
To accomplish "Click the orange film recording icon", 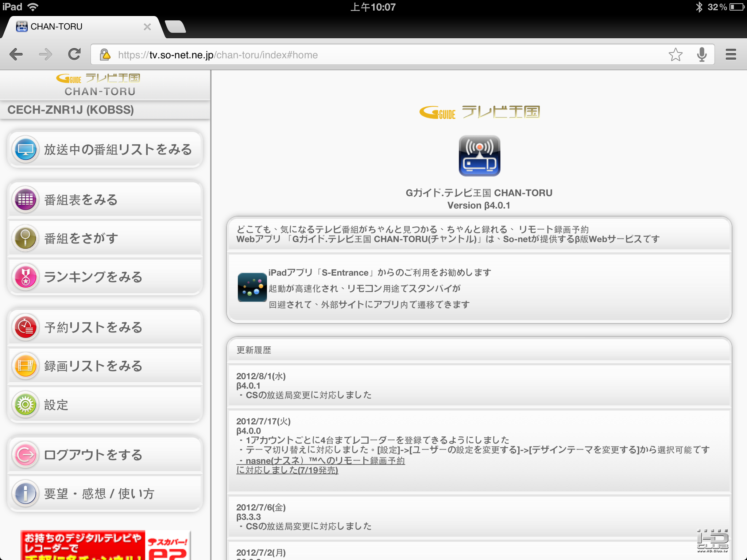I will (x=26, y=366).
